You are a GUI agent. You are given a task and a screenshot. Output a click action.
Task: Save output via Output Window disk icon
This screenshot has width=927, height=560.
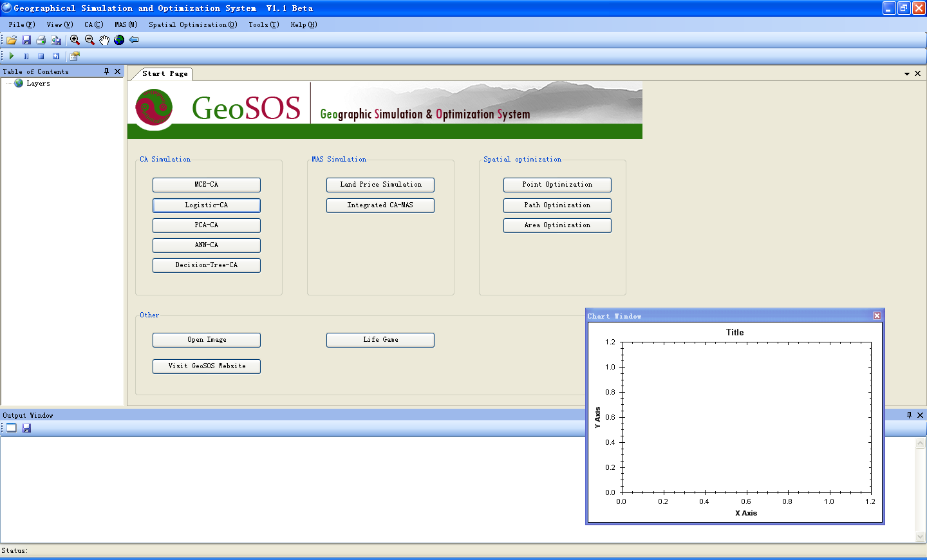coord(26,427)
